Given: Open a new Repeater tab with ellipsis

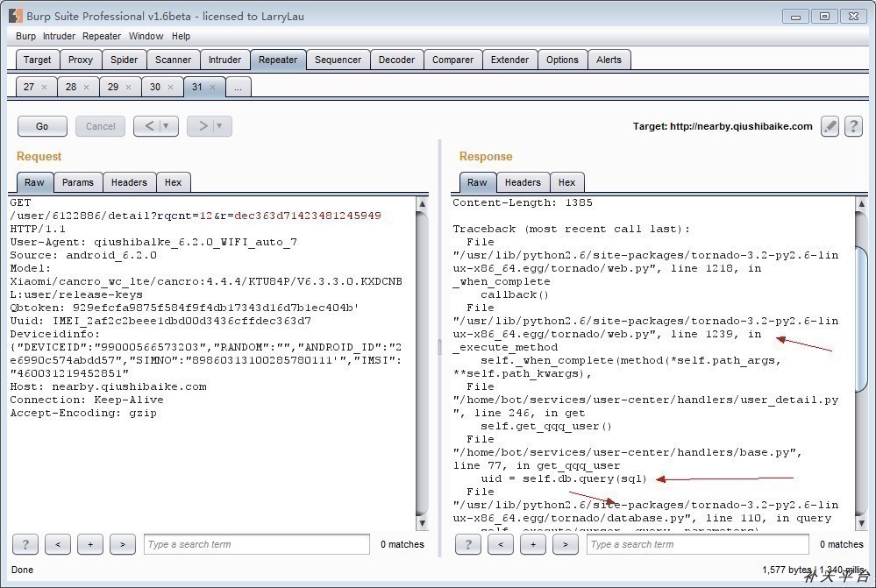Looking at the screenshot, I should 239,87.
